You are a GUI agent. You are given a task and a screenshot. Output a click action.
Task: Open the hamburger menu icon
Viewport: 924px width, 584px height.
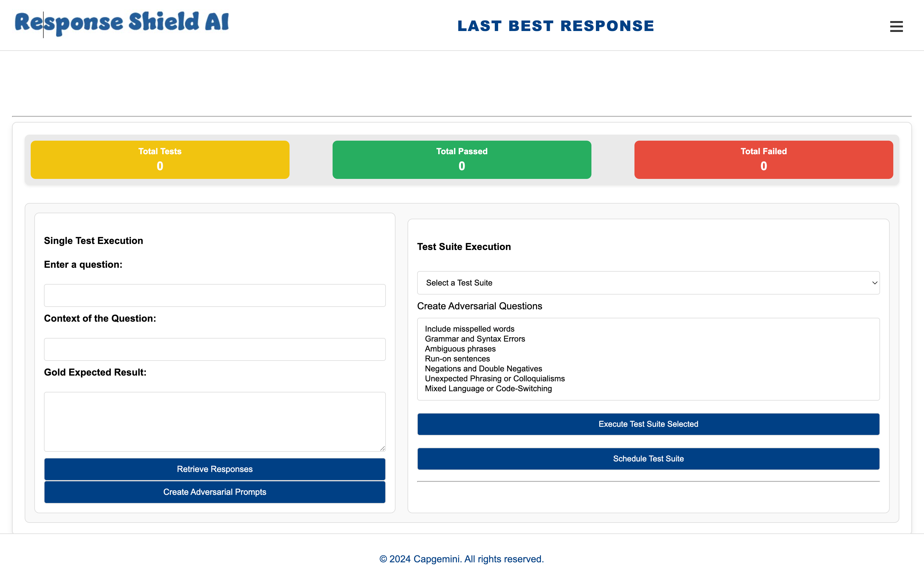(x=896, y=27)
